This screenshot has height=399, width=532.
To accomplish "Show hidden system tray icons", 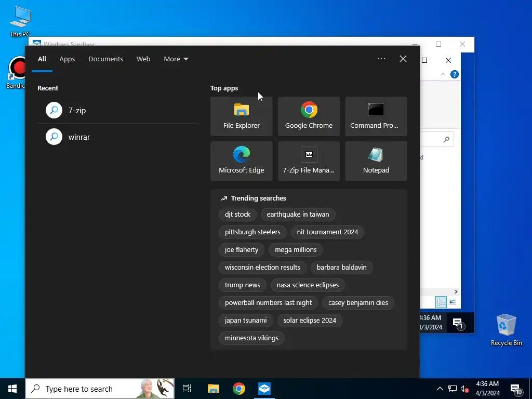I will coord(440,389).
